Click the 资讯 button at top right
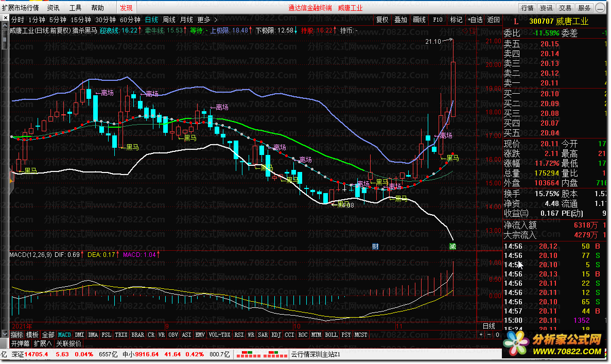This screenshot has width=611, height=364. (546, 8)
